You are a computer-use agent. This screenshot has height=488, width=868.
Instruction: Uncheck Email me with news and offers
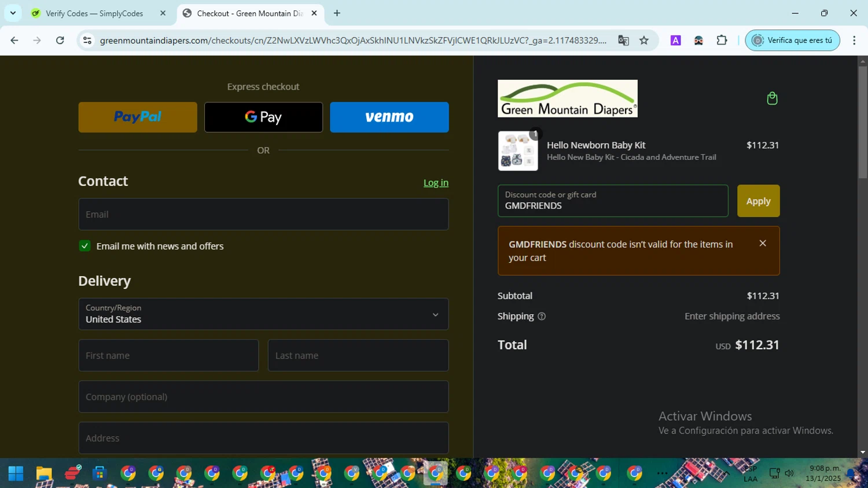(84, 246)
